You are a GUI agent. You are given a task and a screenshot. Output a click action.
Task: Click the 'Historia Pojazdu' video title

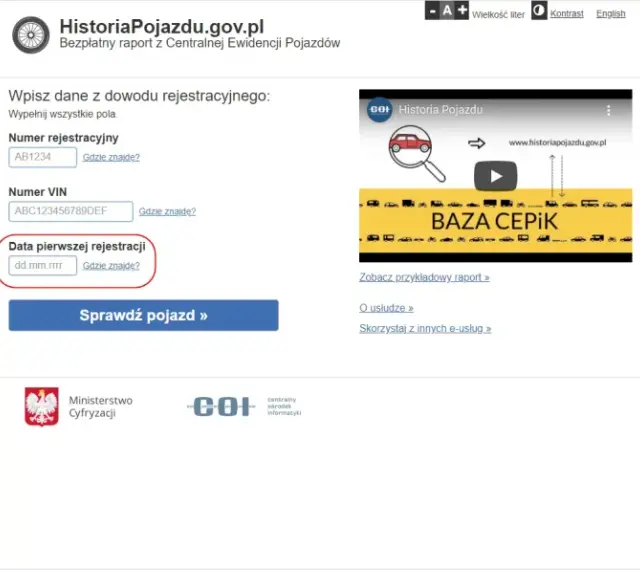(440, 109)
